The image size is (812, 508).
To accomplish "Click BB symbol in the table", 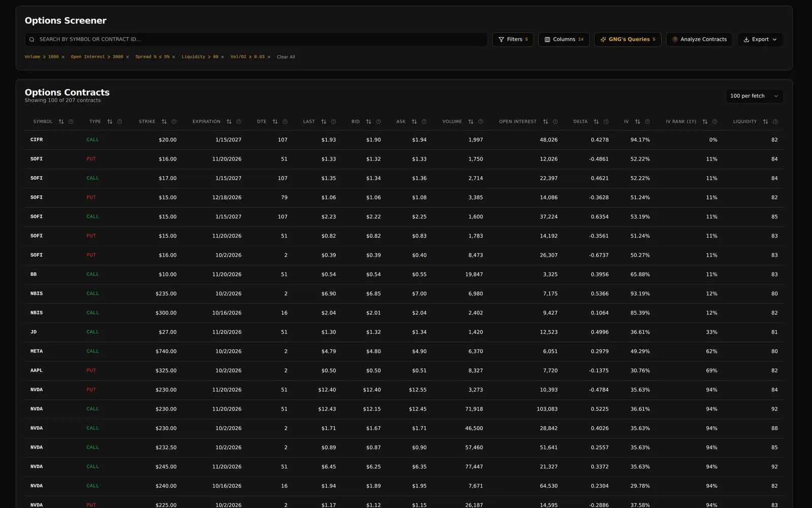I will coord(33,274).
